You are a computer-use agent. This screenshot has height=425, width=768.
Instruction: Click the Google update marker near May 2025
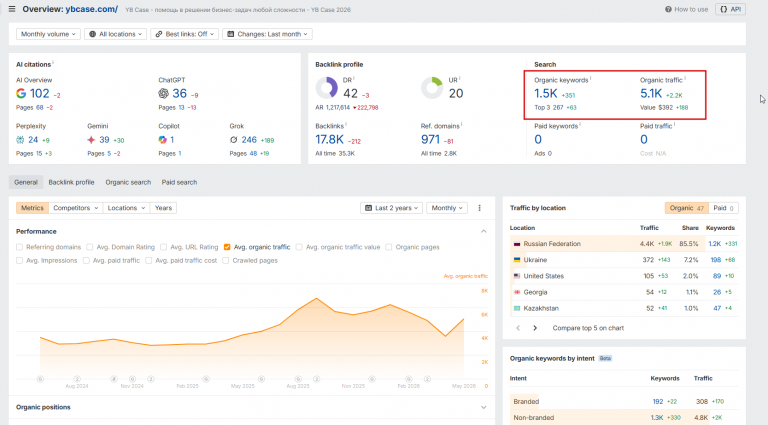click(x=262, y=379)
